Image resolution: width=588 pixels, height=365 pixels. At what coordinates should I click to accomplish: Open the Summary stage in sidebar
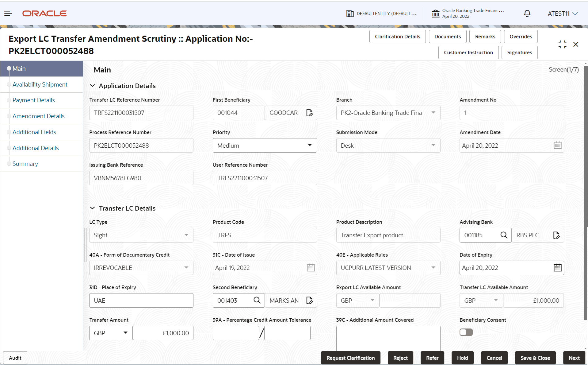click(x=25, y=164)
